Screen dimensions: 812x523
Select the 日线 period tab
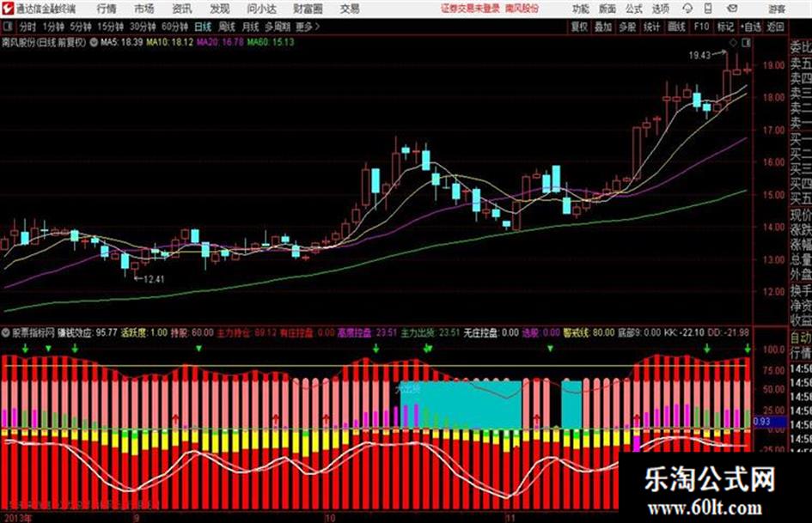[203, 27]
